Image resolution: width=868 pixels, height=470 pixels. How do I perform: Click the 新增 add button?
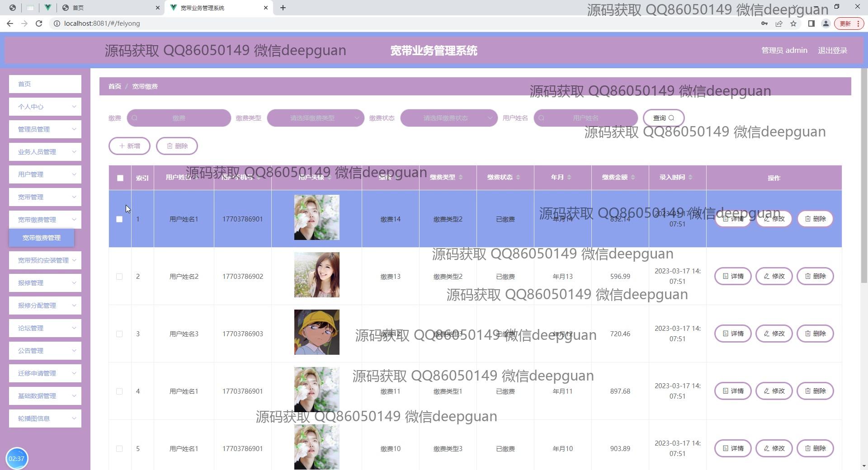[129, 146]
